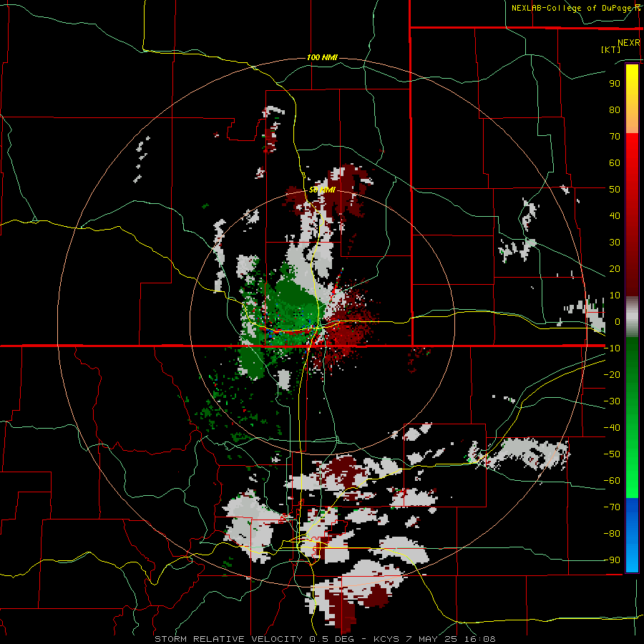The width and height of the screenshot is (644, 644).
Task: Click the 40 value on the velocity scale
Action: click(x=615, y=216)
